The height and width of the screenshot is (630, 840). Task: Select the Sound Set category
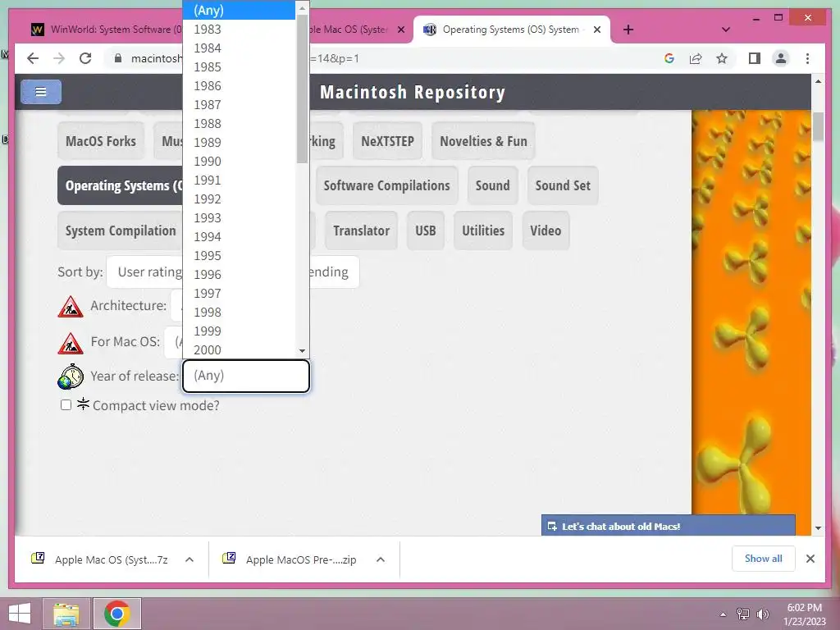[563, 185]
